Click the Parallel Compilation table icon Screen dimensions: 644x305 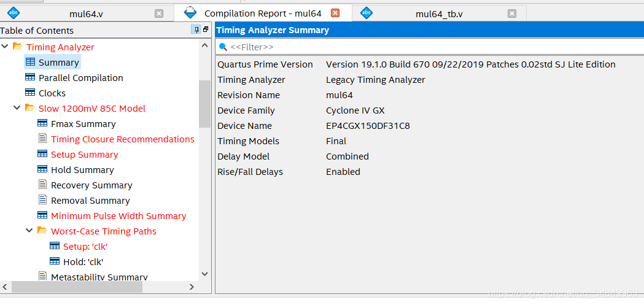(31, 77)
